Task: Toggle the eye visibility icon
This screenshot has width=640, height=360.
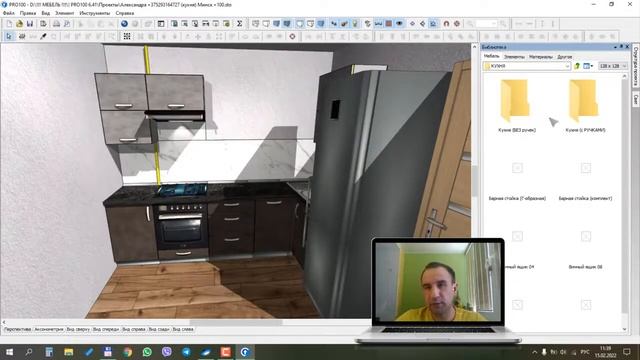Action: pyautogui.click(x=399, y=24)
